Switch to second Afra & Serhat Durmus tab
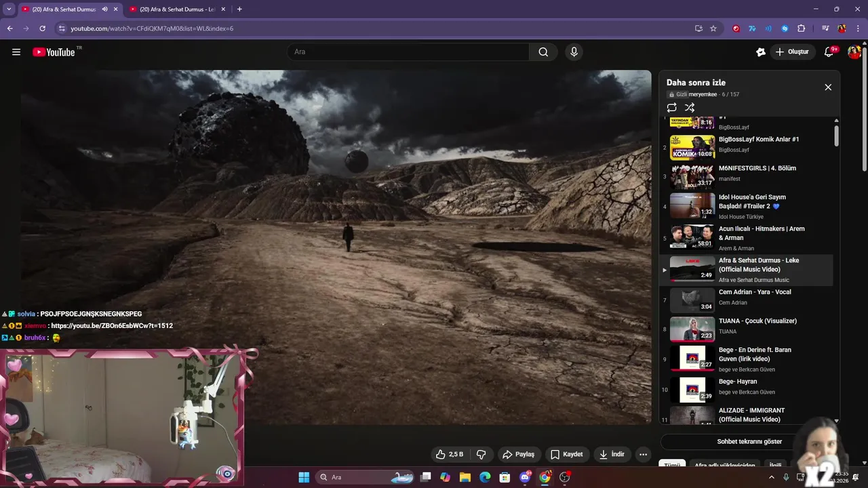The image size is (868, 488). click(x=177, y=9)
